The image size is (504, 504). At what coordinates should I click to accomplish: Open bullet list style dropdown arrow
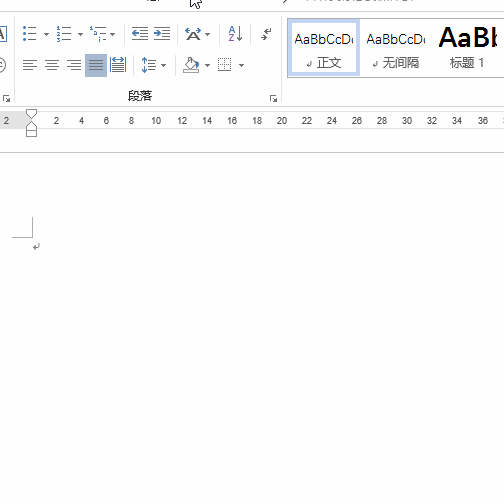click(46, 34)
